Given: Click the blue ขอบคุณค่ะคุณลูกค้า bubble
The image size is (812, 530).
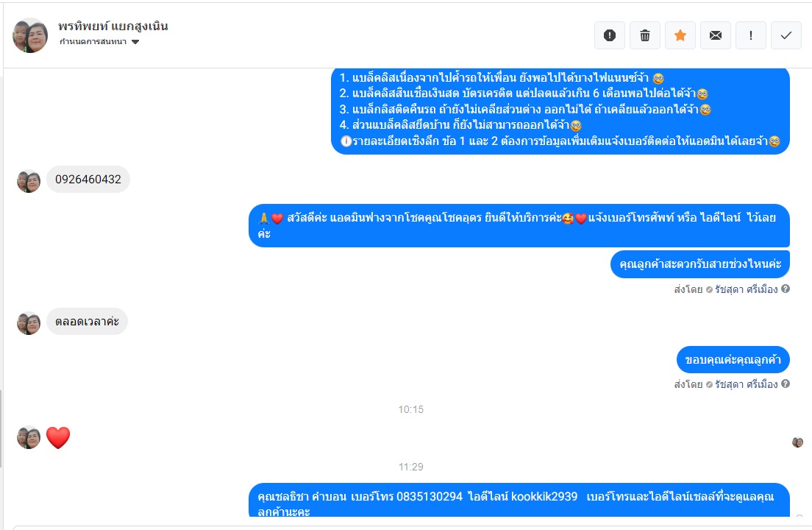Looking at the screenshot, I should 733,359.
